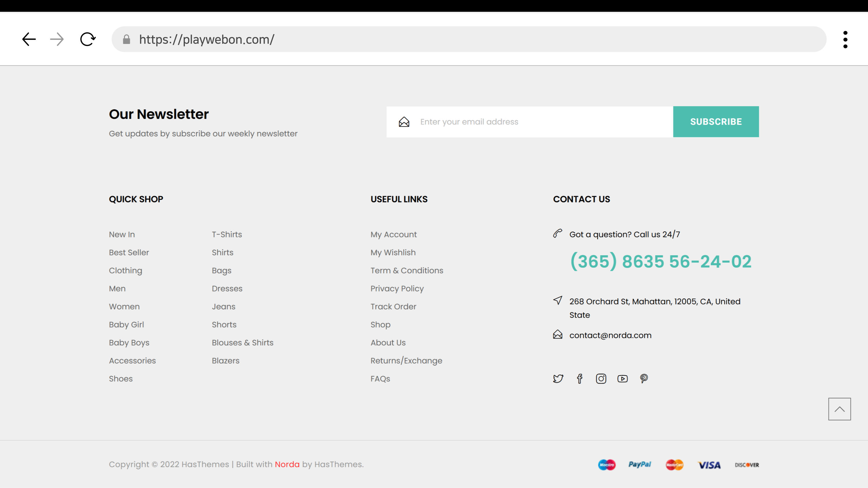Click the Pinterest social icon
The width and height of the screenshot is (868, 488).
(x=644, y=378)
